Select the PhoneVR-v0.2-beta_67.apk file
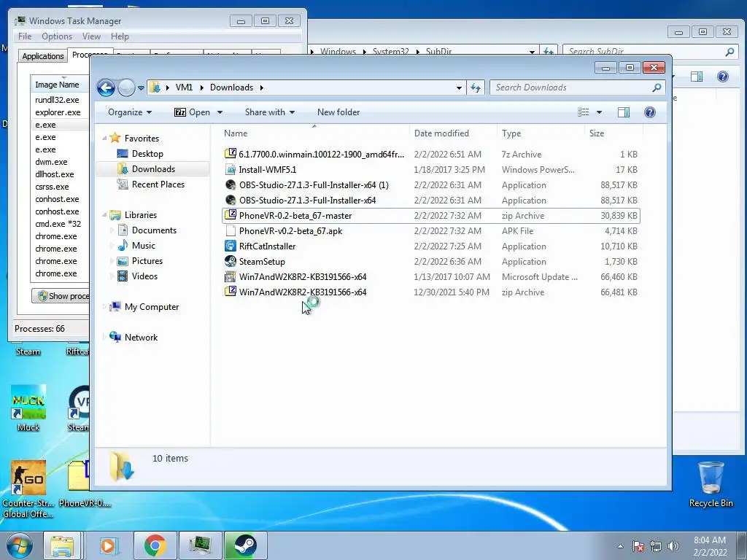This screenshot has width=747, height=560. pos(290,231)
